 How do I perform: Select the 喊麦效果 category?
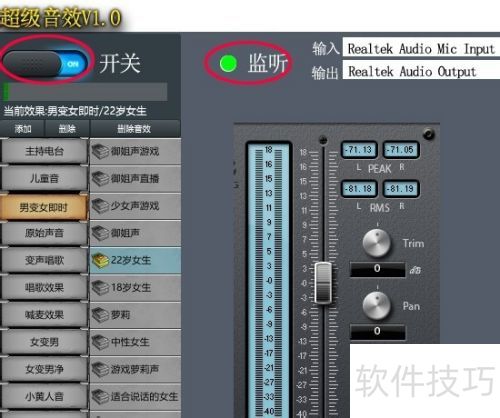click(44, 315)
